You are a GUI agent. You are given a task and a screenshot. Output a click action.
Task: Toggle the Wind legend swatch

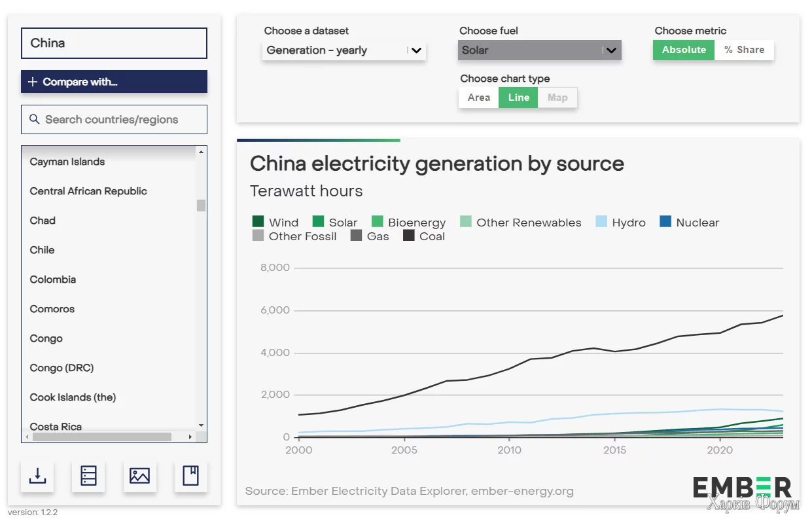[x=258, y=222]
